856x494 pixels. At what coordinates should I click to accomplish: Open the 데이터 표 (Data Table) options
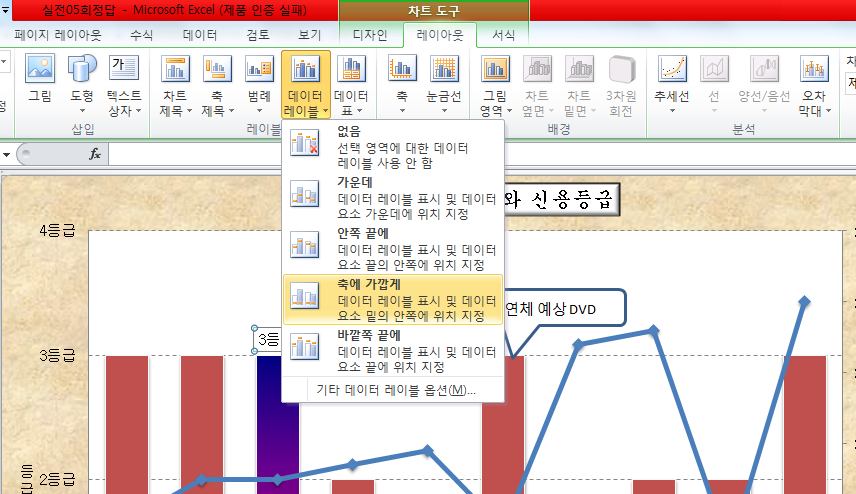click(351, 85)
